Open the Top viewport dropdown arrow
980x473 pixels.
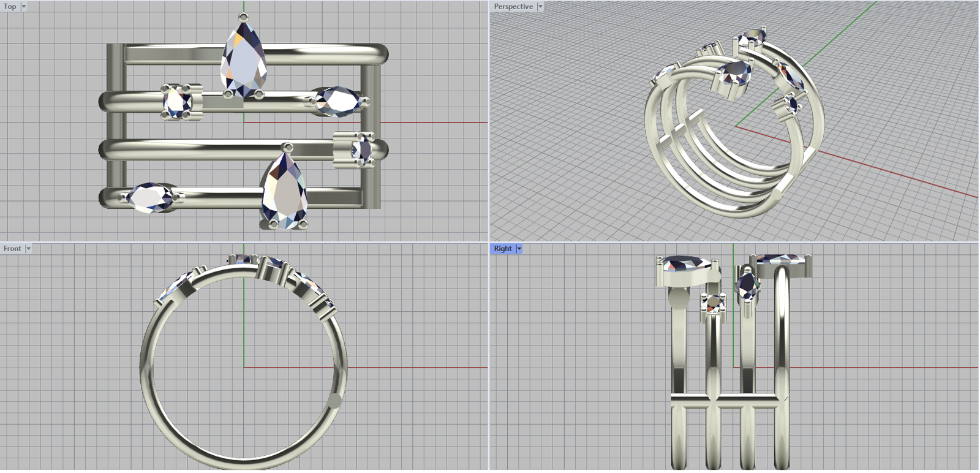(x=24, y=6)
